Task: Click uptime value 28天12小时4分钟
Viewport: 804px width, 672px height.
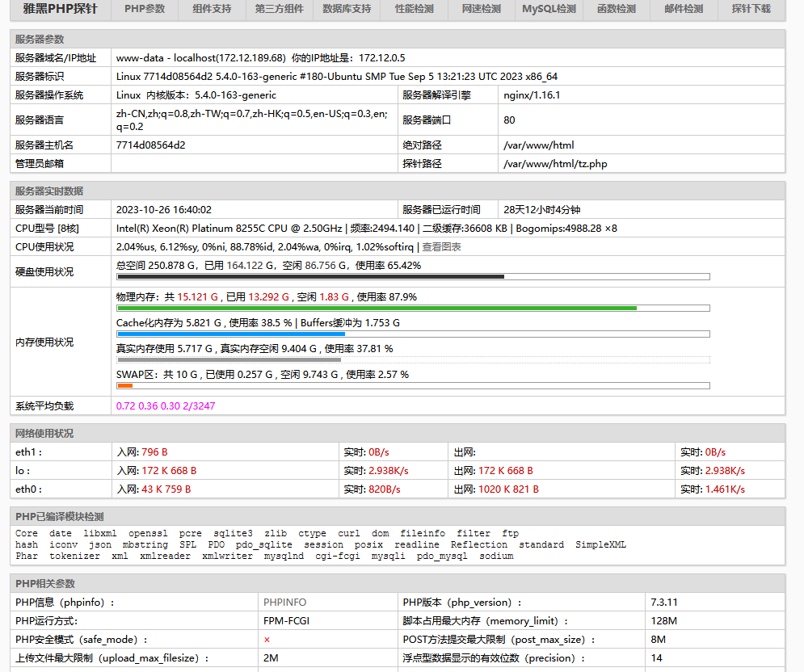Action: coord(542,210)
